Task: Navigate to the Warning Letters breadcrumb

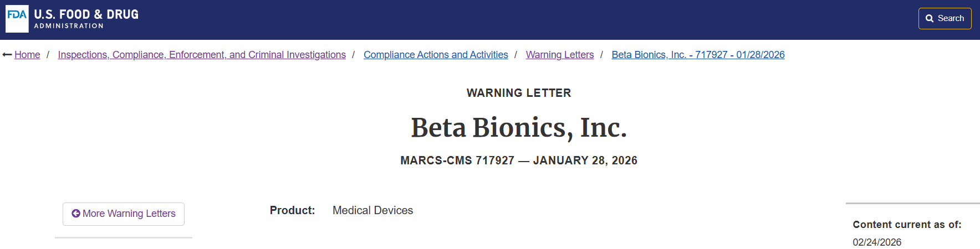Action: pyautogui.click(x=560, y=55)
